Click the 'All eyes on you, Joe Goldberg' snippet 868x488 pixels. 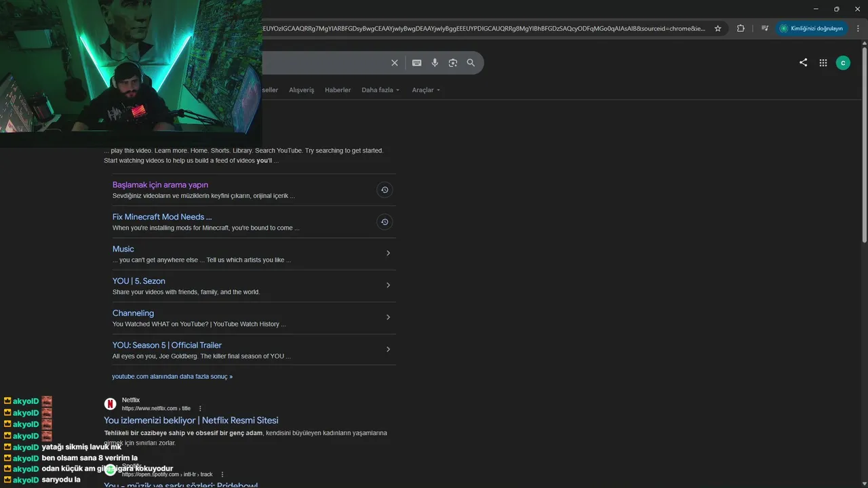[201, 357]
